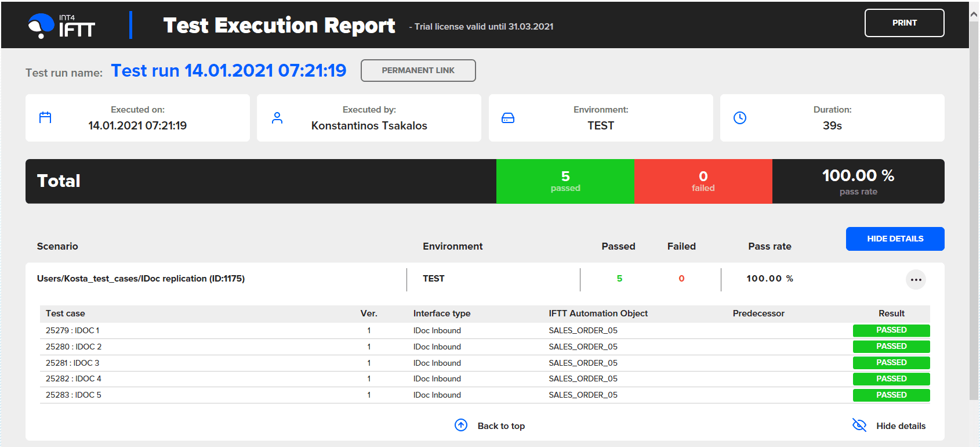Click the INT4 IFTT logo
980x447 pixels.
click(61, 26)
